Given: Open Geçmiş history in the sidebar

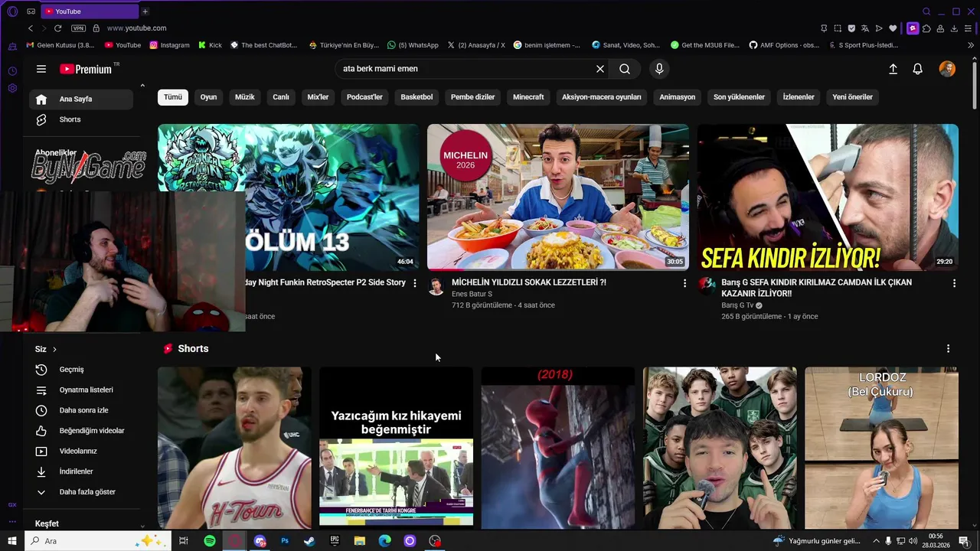Looking at the screenshot, I should (81, 370).
